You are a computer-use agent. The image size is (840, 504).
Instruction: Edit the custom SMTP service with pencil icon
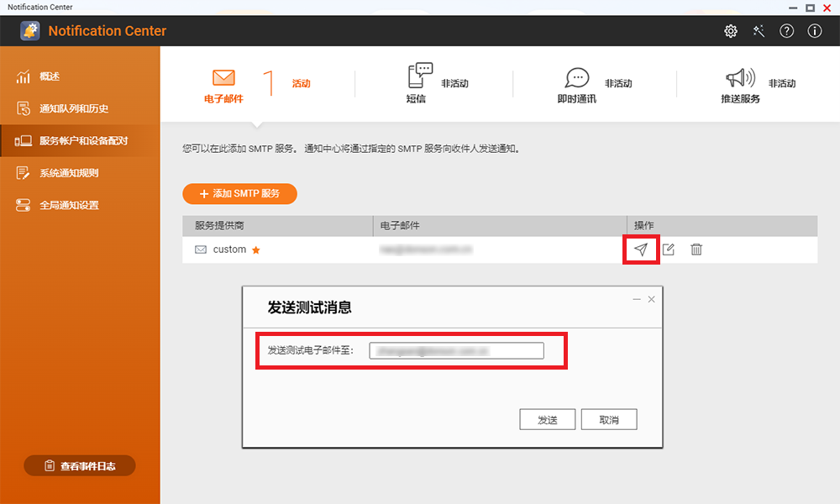[668, 249]
